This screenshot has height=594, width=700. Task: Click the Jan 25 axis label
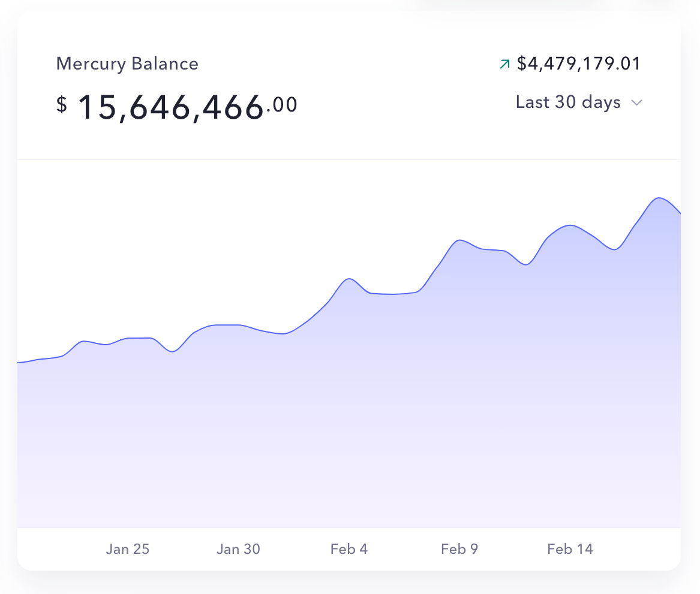(127, 549)
